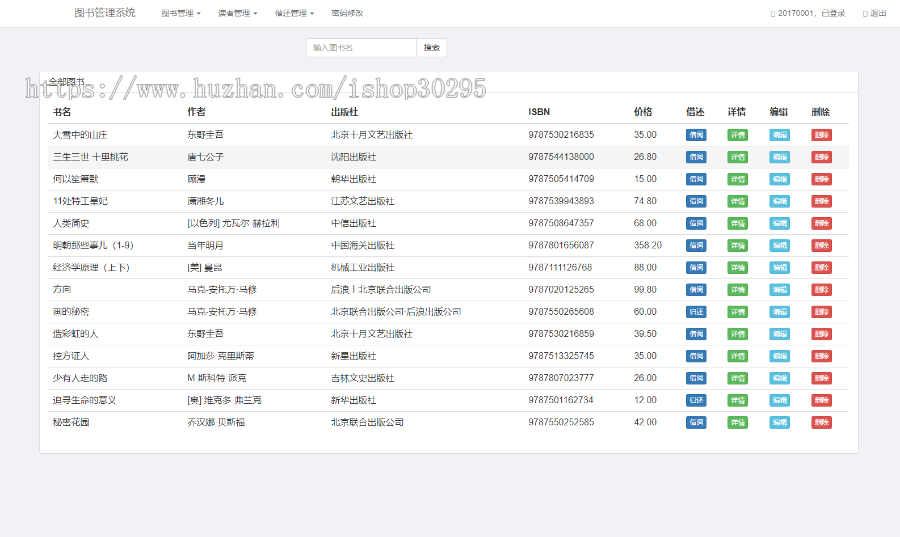Edit 三生三世 十里桃花 entry
This screenshot has height=537, width=900.
(x=779, y=157)
